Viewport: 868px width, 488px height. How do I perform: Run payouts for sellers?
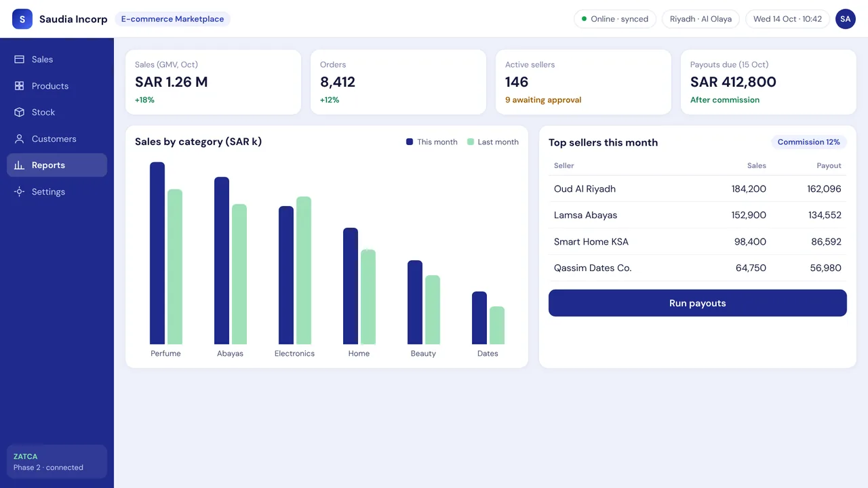[x=698, y=303]
